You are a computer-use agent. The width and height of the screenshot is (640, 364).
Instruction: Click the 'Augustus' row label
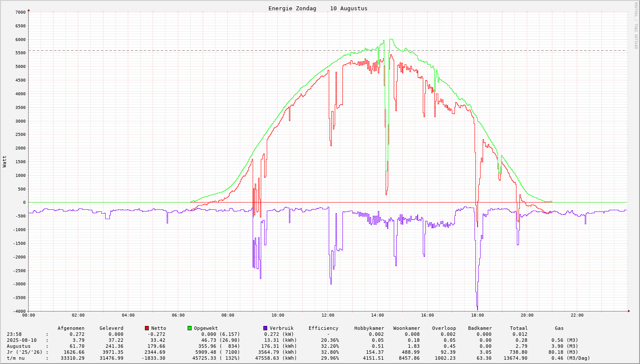coord(18,346)
